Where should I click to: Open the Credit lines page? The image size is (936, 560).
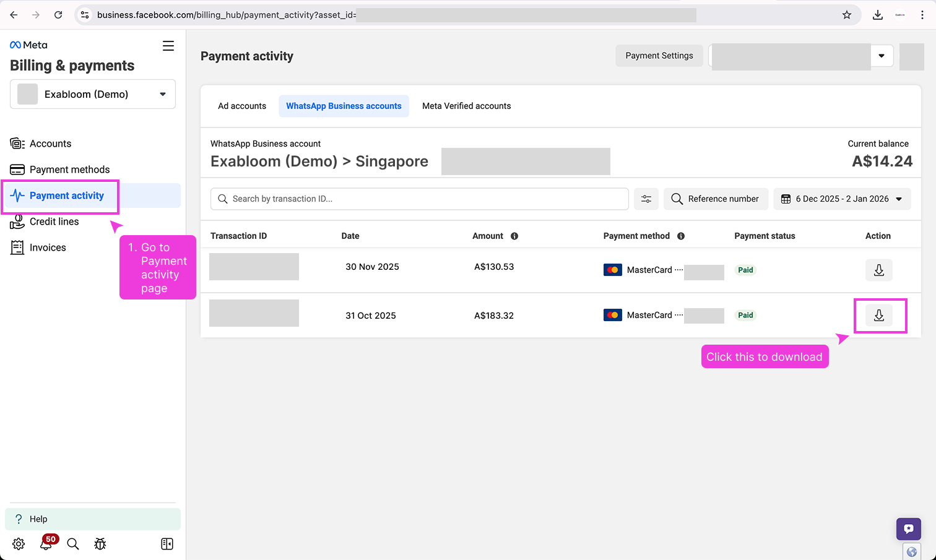click(54, 221)
